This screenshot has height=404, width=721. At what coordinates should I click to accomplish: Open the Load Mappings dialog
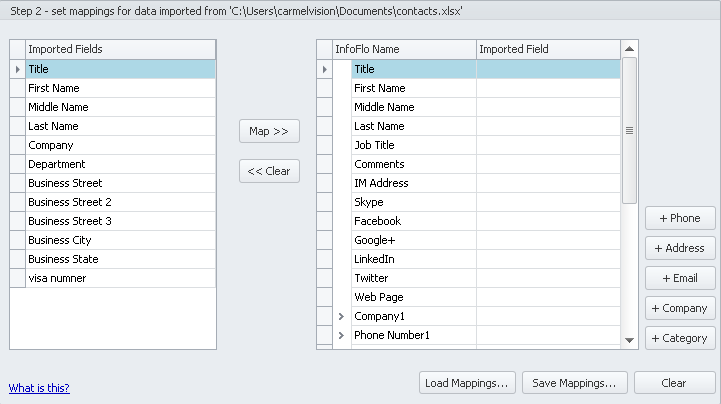coord(466,383)
